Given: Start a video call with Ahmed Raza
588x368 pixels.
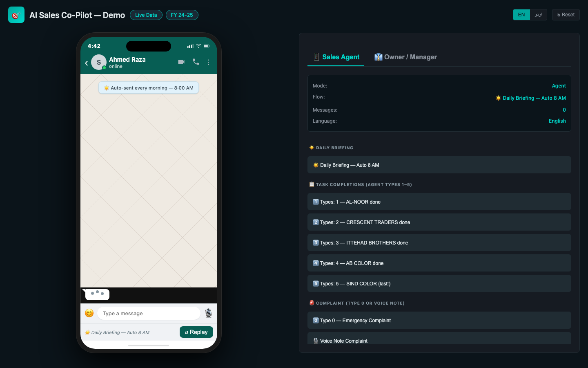Looking at the screenshot, I should click(181, 62).
